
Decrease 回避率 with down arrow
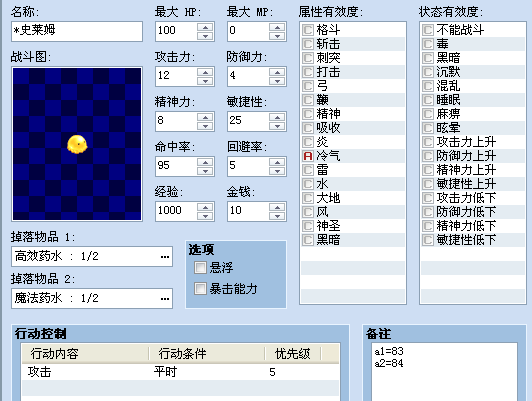[x=277, y=171]
